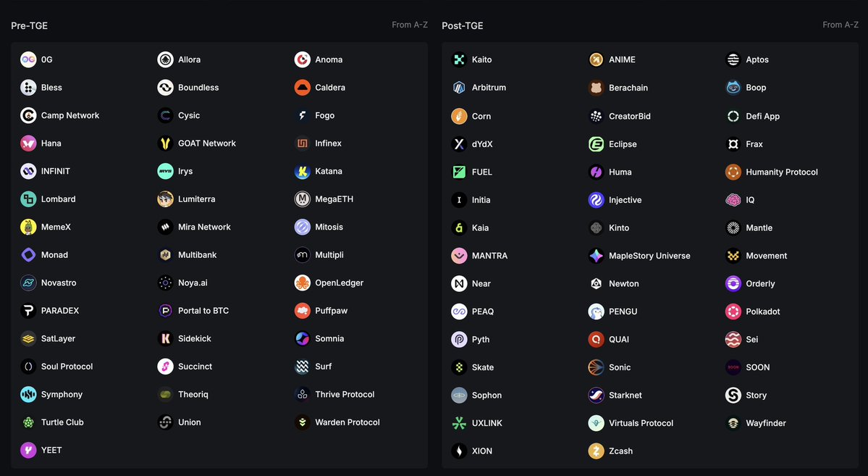Open the Boundless project link

point(198,88)
